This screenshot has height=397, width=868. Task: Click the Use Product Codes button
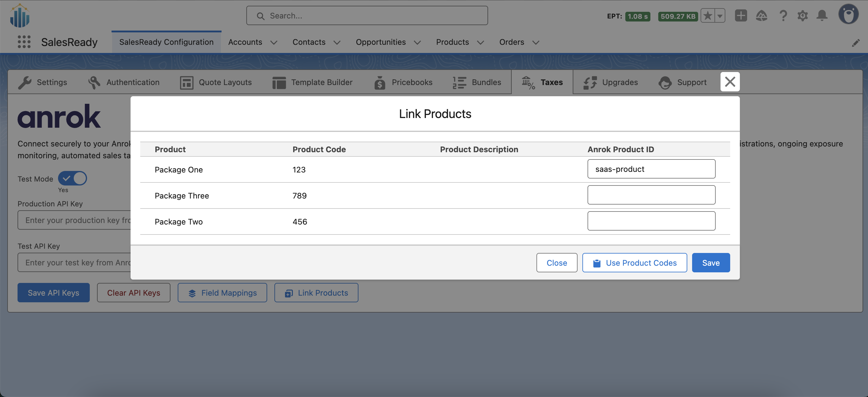[634, 263]
